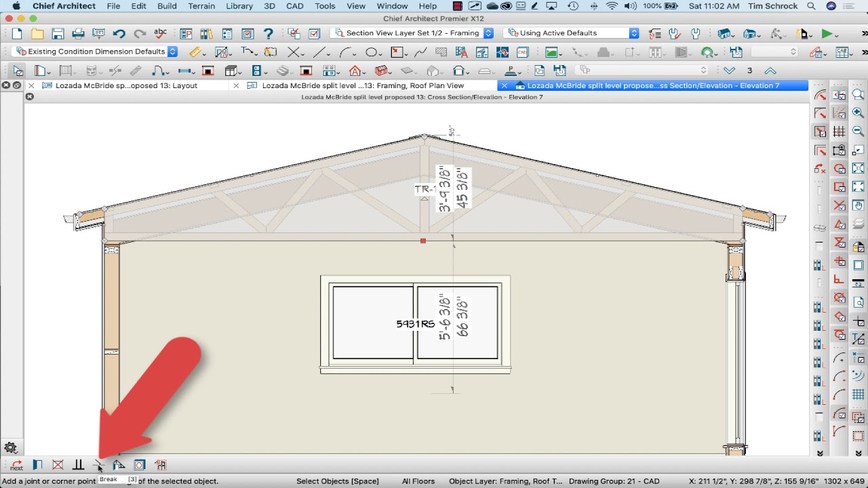Pick the X-shaped CAD point tool

click(x=293, y=52)
